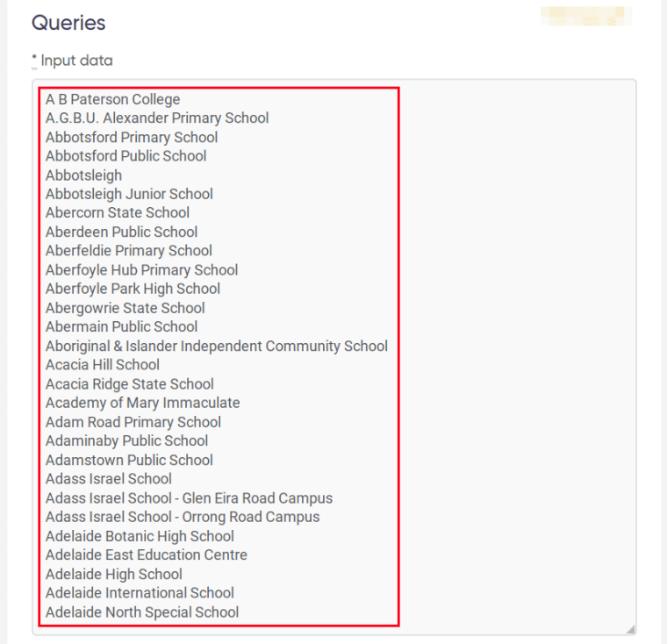Viewport: 667px width, 644px height.
Task: Click Adaminaby Public School entry
Action: (x=126, y=440)
